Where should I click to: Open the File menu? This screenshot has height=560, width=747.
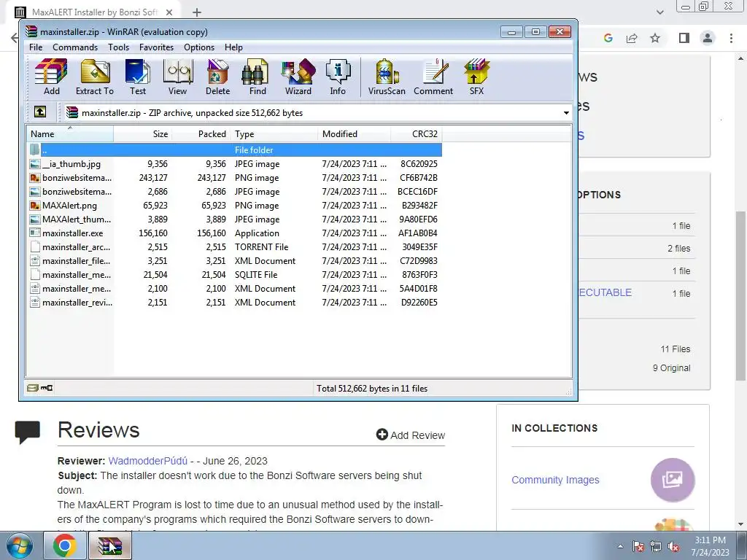[36, 47]
